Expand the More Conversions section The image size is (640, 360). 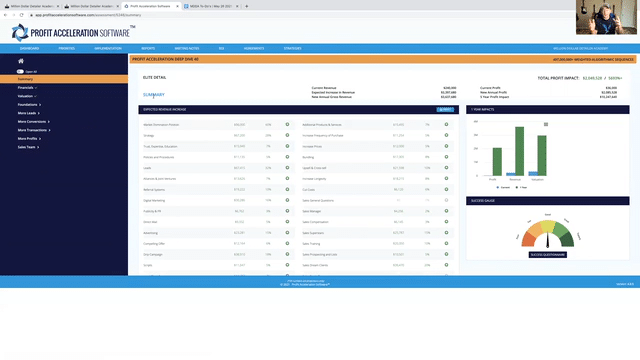click(x=33, y=122)
